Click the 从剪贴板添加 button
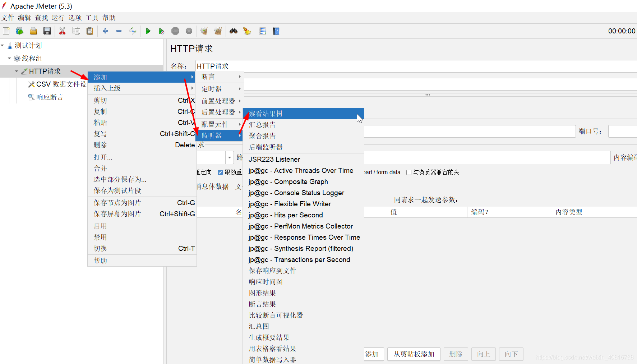The image size is (637, 364). [x=414, y=354]
